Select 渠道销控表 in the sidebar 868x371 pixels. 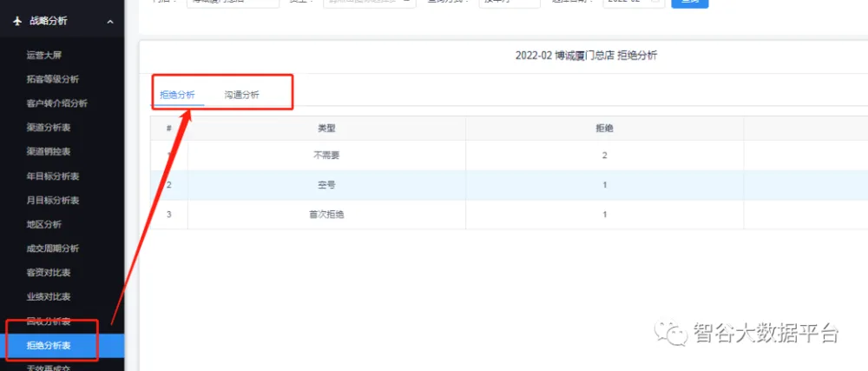(48, 151)
